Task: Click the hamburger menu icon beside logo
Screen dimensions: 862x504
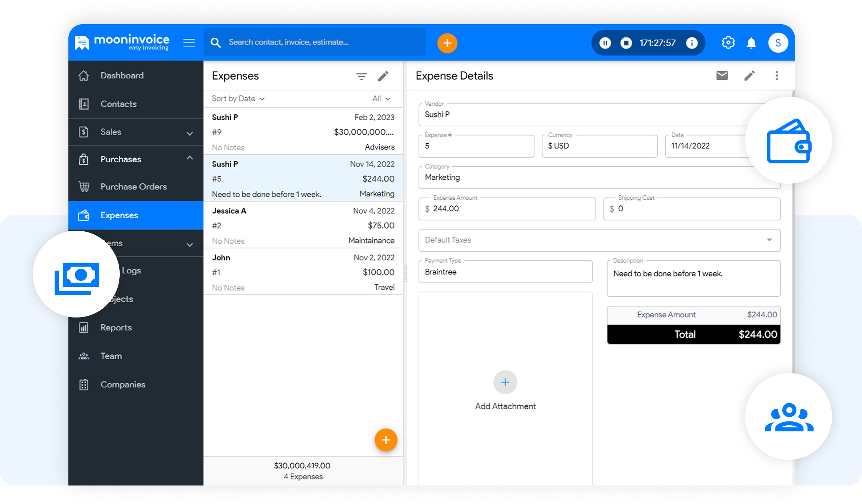Action: pos(189,43)
